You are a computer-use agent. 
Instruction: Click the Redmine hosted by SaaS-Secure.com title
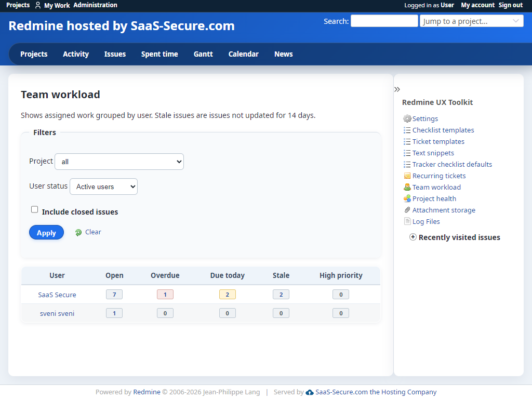point(122,26)
